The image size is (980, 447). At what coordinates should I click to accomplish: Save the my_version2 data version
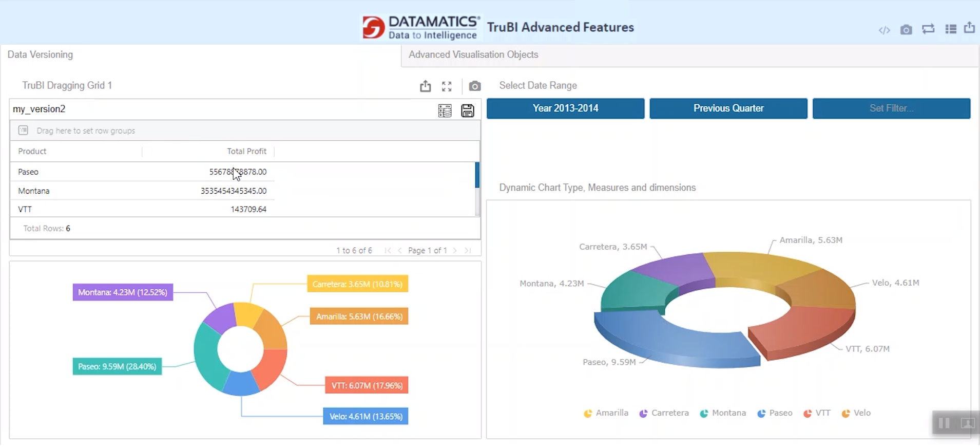point(467,110)
